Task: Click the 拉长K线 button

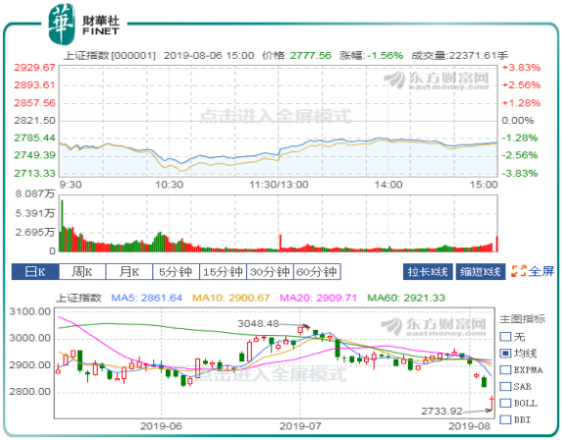Action: click(428, 272)
